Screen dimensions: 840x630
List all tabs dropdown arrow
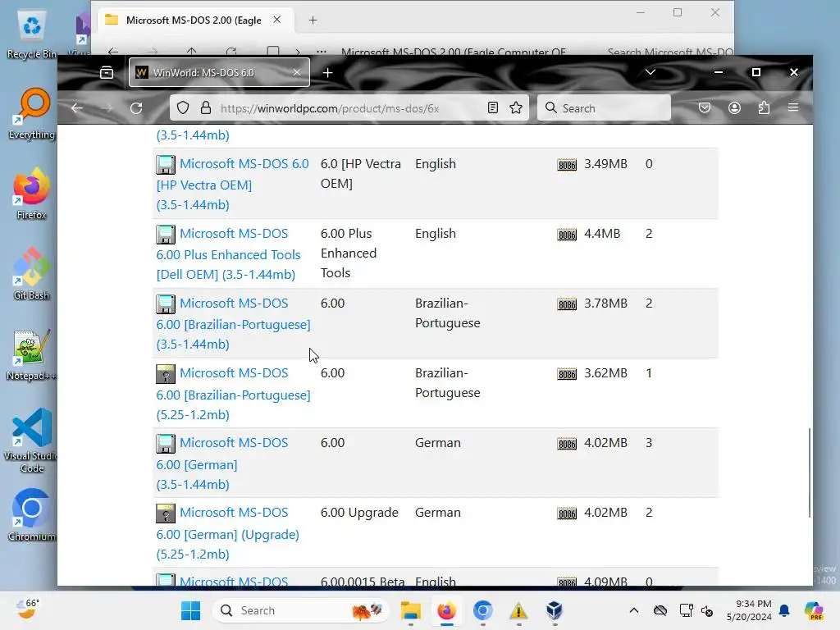tap(651, 72)
